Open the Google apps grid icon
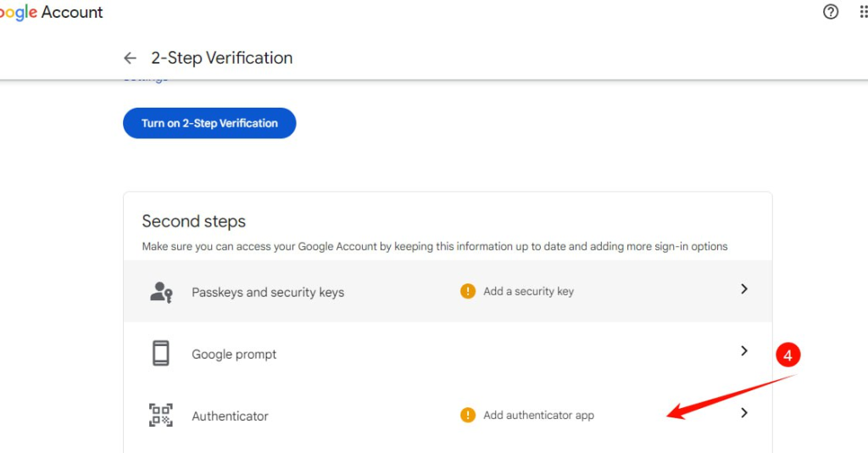868x453 pixels. tap(863, 12)
